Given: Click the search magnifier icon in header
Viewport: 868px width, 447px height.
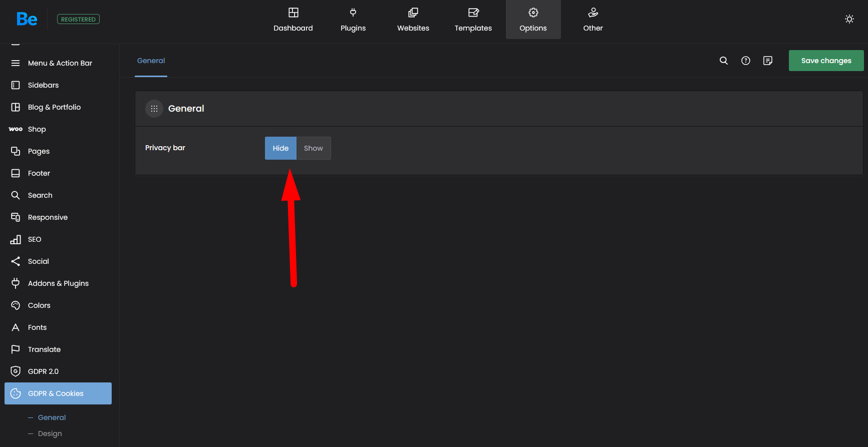Looking at the screenshot, I should coord(723,61).
